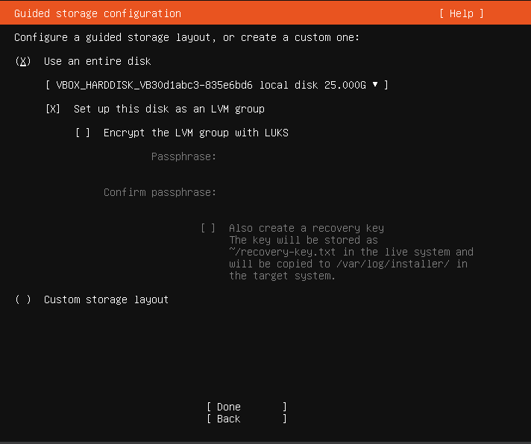Screen dimensions: 531x444
Task: Click the 'Custom storage layout' label text
Action: (x=106, y=300)
